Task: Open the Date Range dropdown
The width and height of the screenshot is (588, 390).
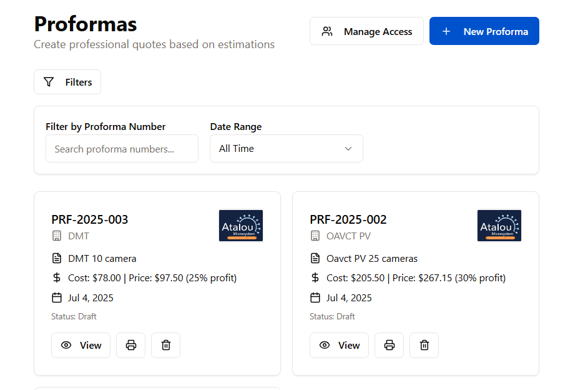Action: (286, 149)
